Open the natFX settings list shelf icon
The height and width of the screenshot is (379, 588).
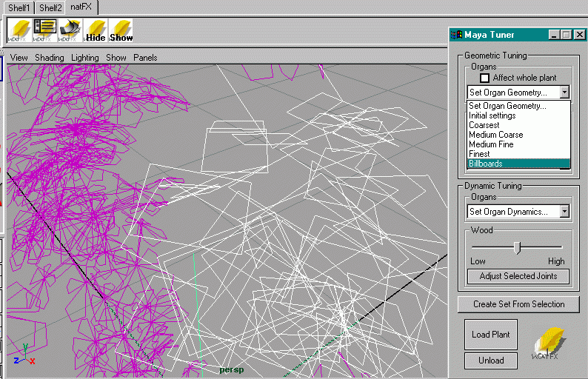(44, 30)
